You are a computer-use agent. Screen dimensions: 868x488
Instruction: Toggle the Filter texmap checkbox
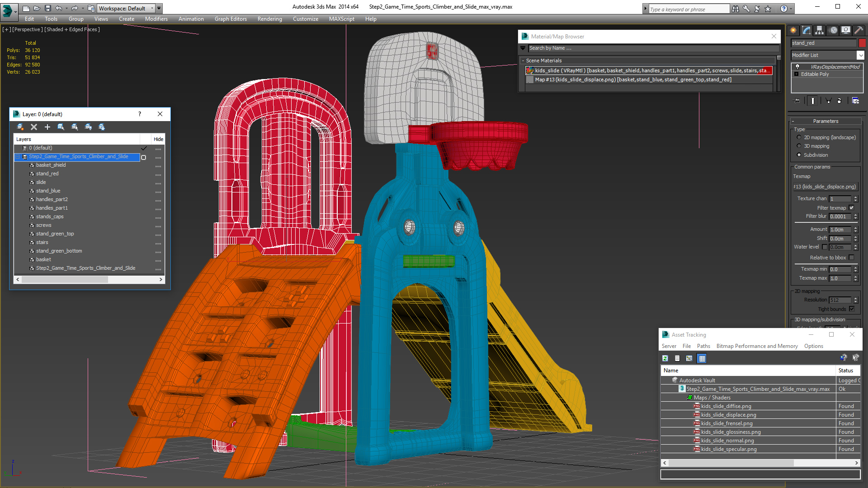(x=851, y=208)
